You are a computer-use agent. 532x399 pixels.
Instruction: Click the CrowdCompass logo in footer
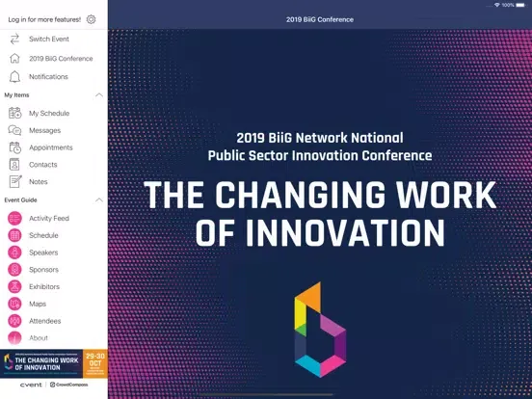(x=68, y=385)
